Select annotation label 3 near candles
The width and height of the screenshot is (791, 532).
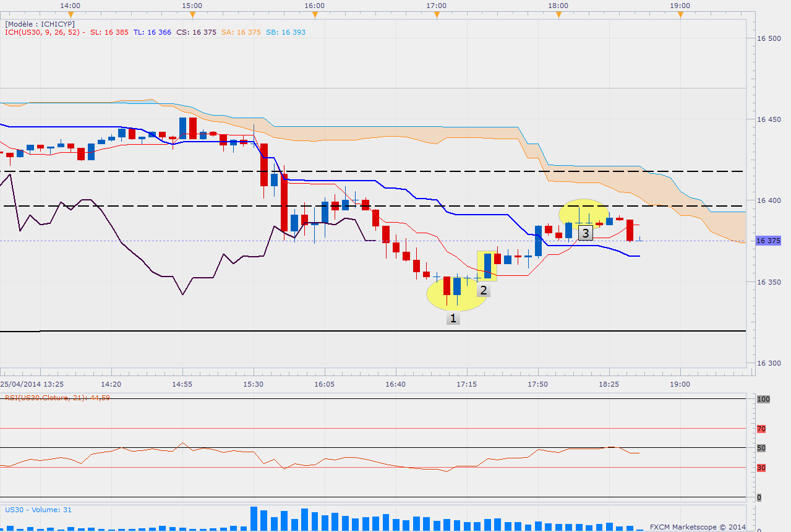tap(585, 233)
